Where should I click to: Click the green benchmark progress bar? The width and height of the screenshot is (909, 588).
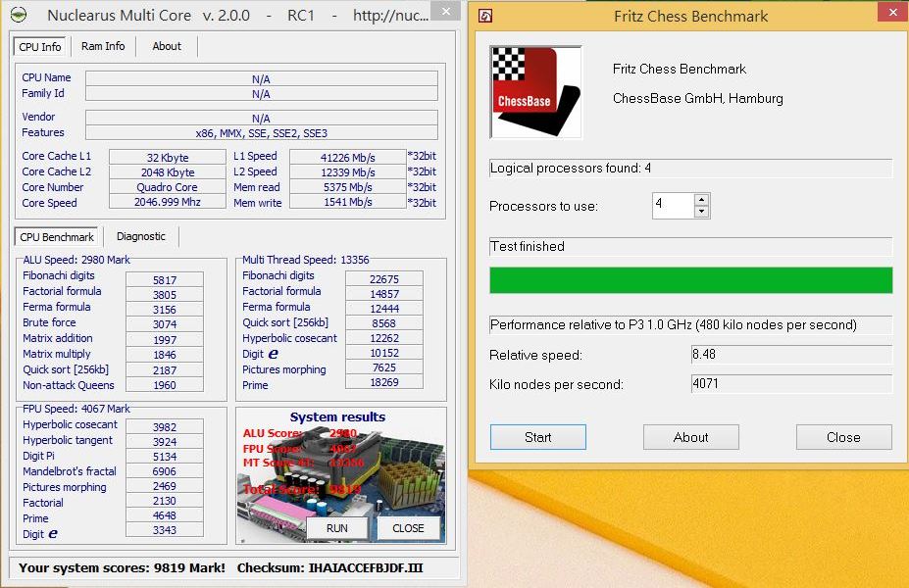(691, 280)
